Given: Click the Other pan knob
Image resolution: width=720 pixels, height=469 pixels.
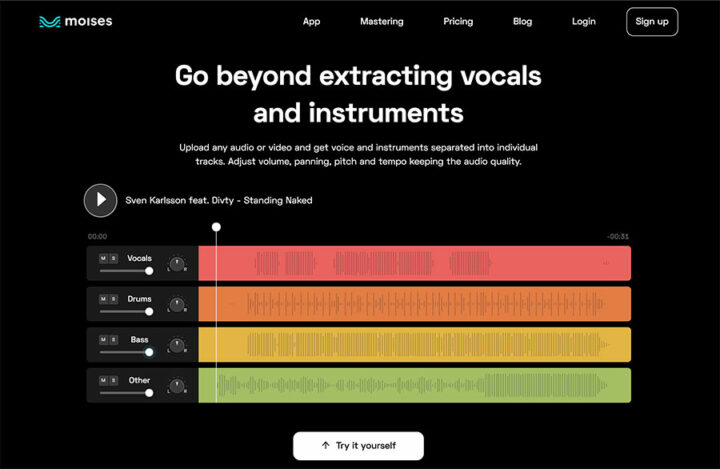Looking at the screenshot, I should click(x=176, y=386).
